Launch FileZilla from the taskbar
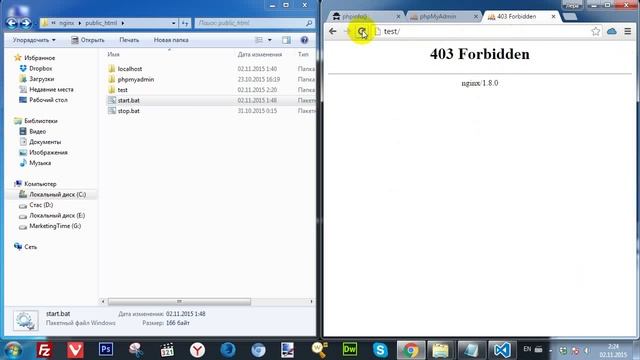640x360 pixels. (x=44, y=350)
